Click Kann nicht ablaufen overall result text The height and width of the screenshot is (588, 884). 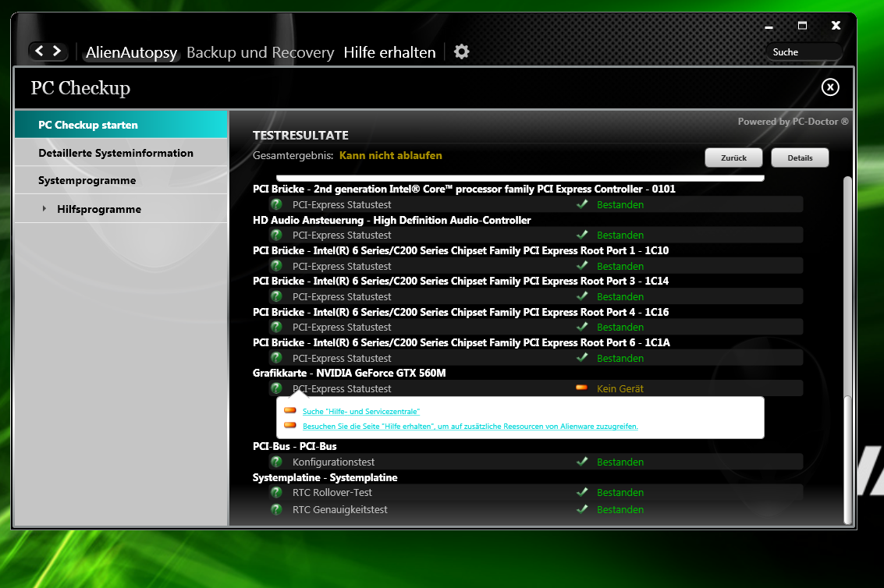tap(391, 156)
